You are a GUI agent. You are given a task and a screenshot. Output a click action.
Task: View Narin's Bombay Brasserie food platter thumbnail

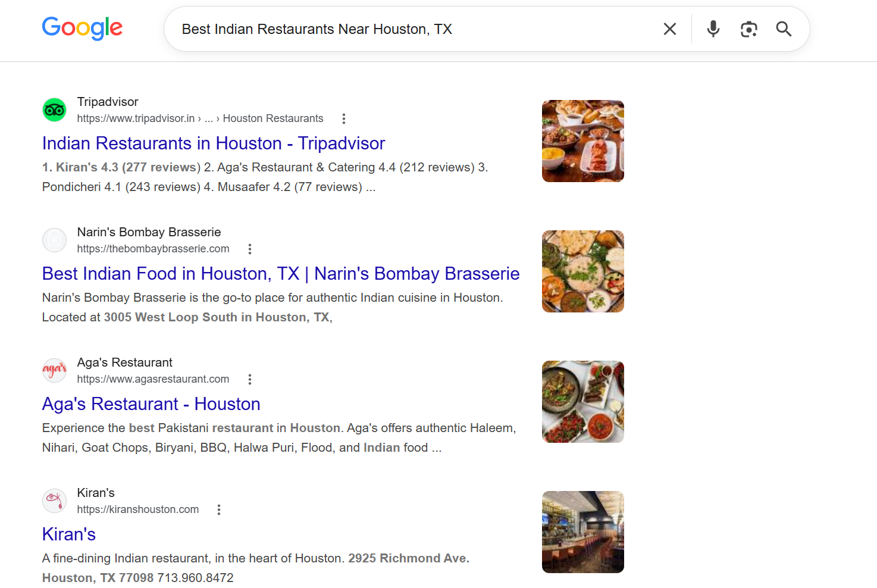(x=583, y=271)
